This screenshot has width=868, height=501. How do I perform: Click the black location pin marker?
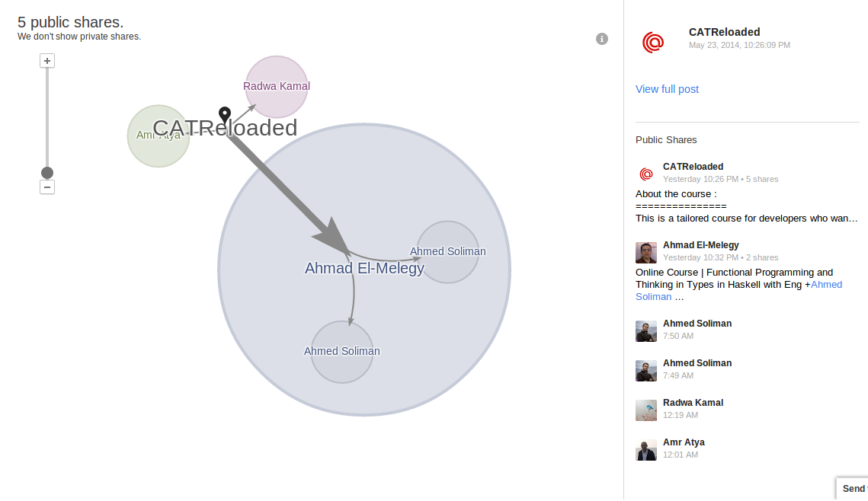coord(224,116)
